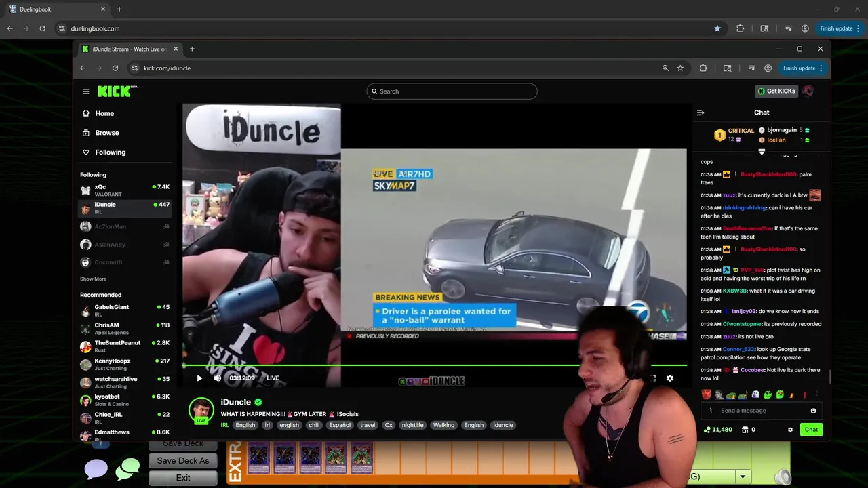
Task: Click the green stream progress bar
Action: [380, 366]
